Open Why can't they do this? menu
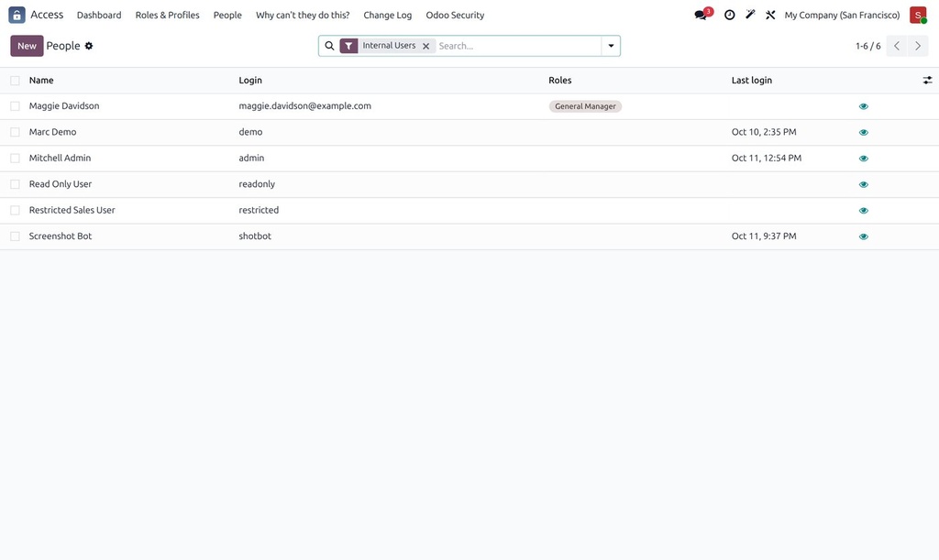 click(x=303, y=15)
